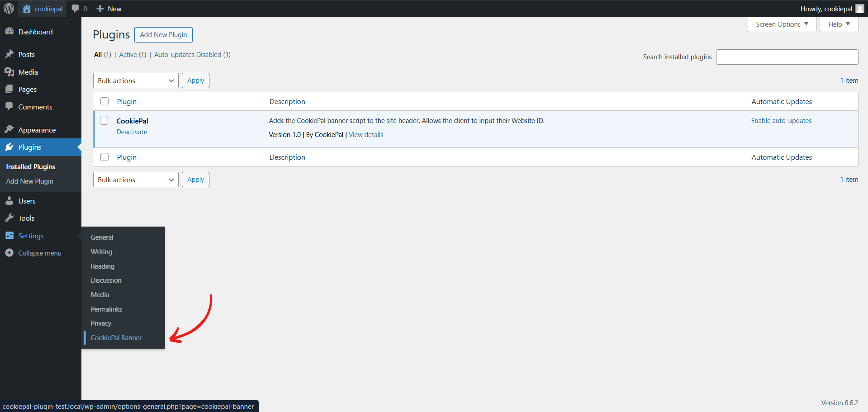Select the Posts pushpin icon

tap(10, 54)
